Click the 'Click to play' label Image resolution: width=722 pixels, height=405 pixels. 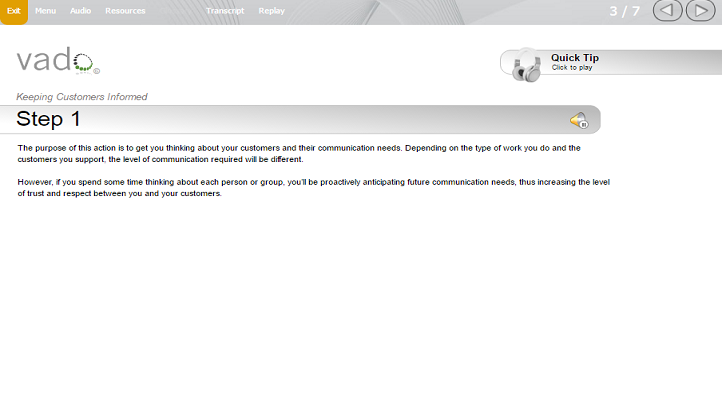coord(572,68)
